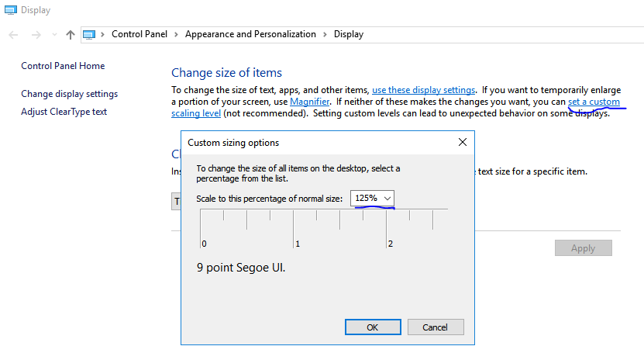Click 'set a custom scaling level' link

pos(594,102)
